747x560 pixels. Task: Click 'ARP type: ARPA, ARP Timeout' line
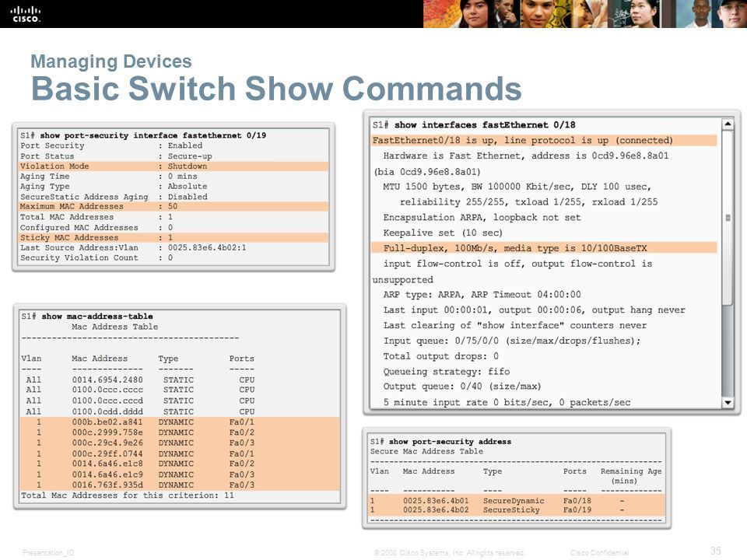(482, 294)
